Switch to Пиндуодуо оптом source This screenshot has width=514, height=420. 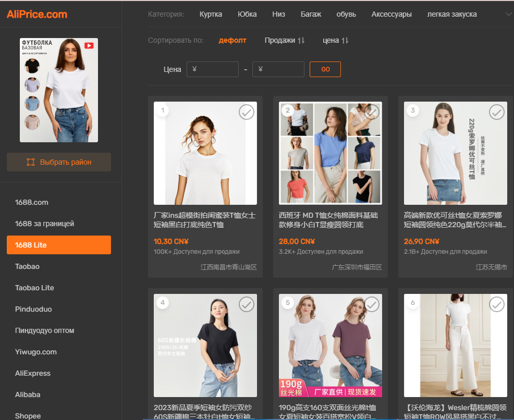tap(45, 330)
